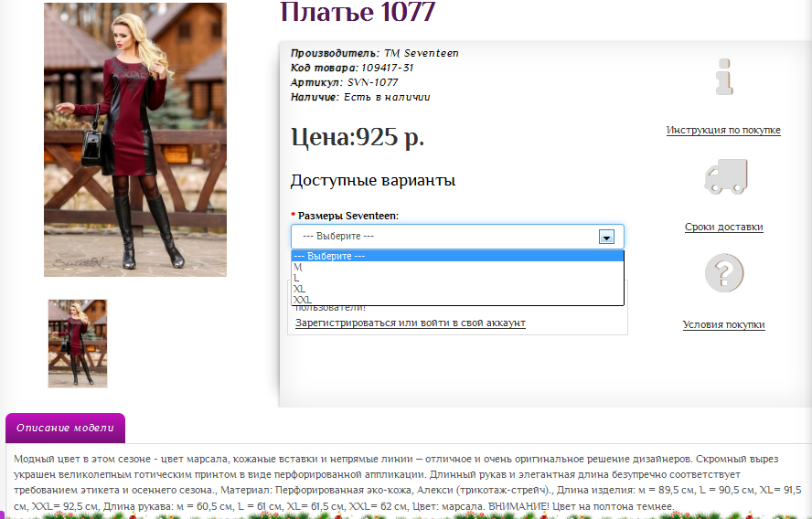Image resolution: width=812 pixels, height=519 pixels.
Task: Click the manufacturer TM Seventeen text
Action: (421, 53)
